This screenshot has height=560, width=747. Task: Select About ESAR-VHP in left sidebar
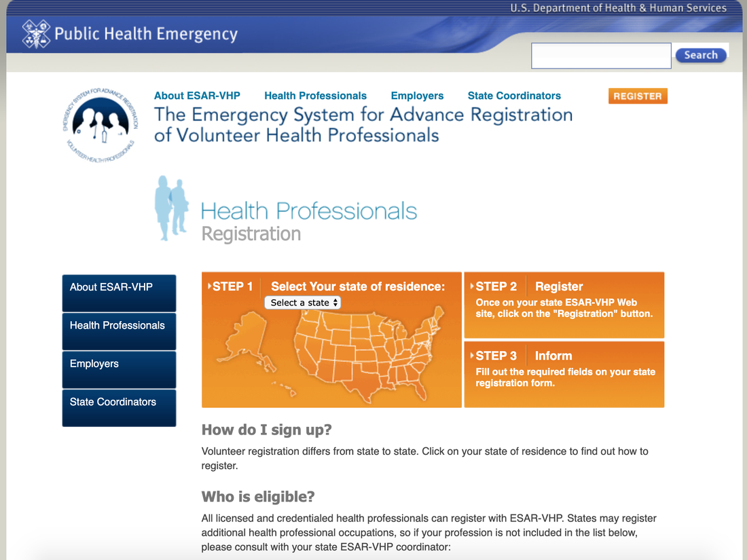coord(119,293)
